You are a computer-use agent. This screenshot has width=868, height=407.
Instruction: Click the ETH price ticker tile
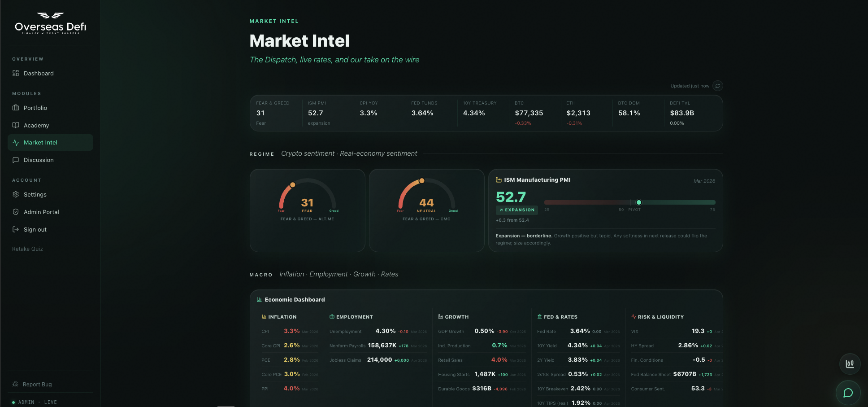[x=586, y=113]
